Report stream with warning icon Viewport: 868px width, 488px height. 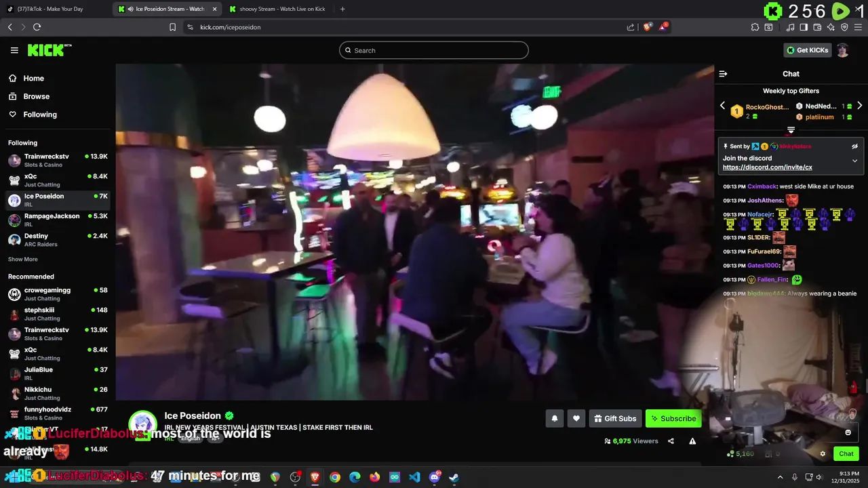pos(692,441)
